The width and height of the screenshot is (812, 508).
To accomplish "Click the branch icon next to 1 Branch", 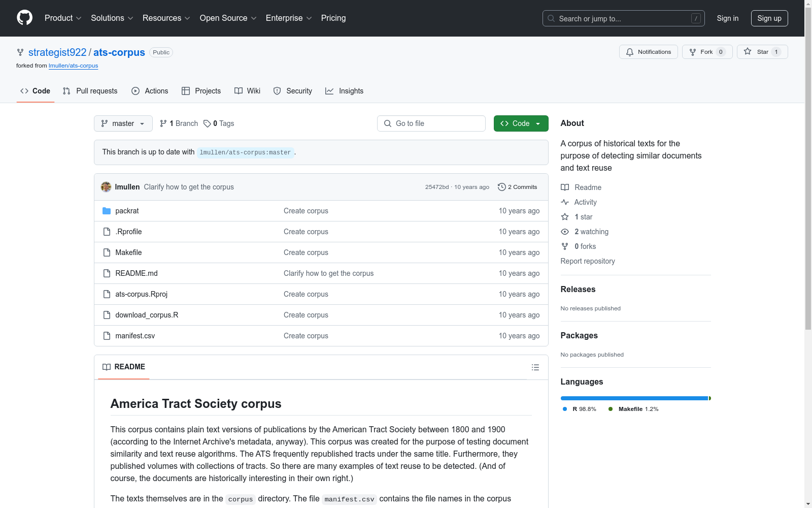I will point(163,123).
